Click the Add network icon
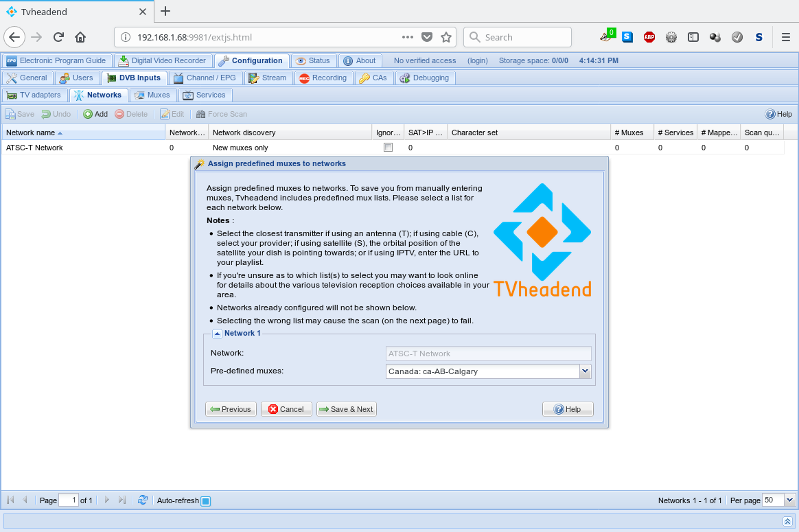Image resolution: width=799 pixels, height=532 pixels. point(88,114)
